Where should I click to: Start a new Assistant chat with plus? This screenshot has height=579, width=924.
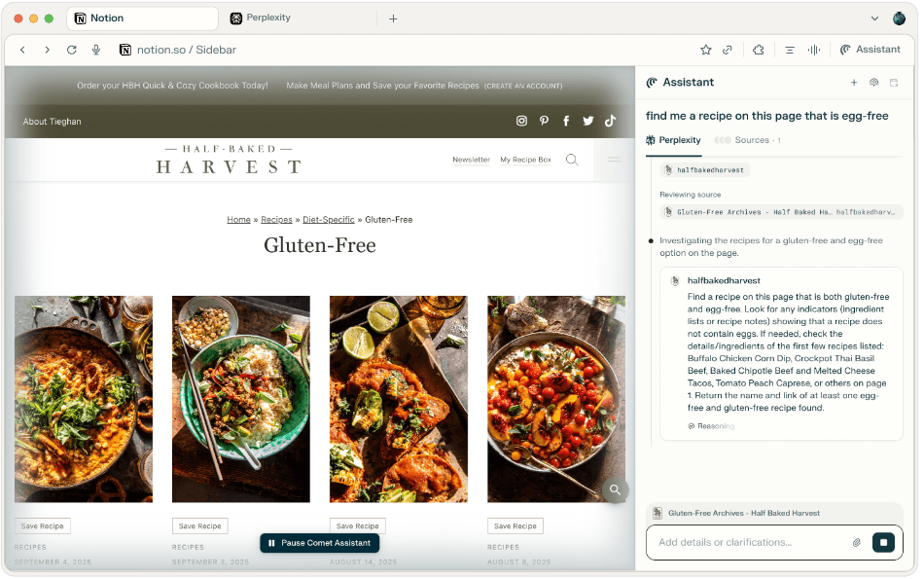(854, 83)
